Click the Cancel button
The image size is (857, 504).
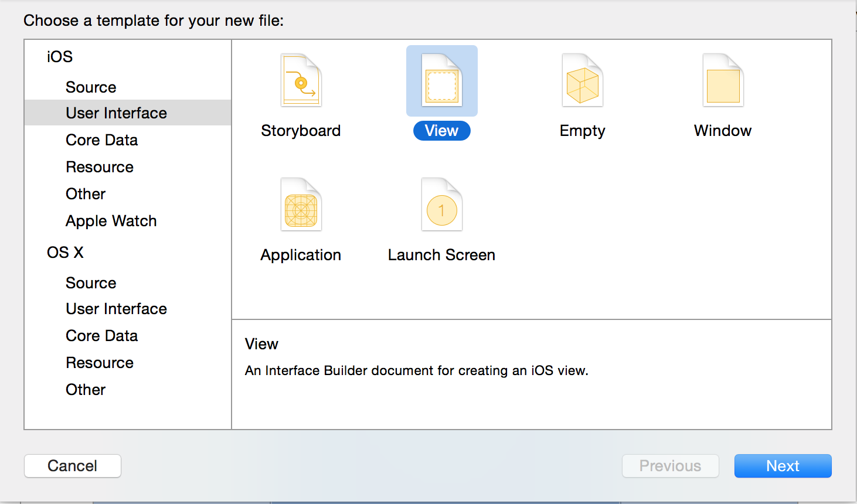point(73,466)
